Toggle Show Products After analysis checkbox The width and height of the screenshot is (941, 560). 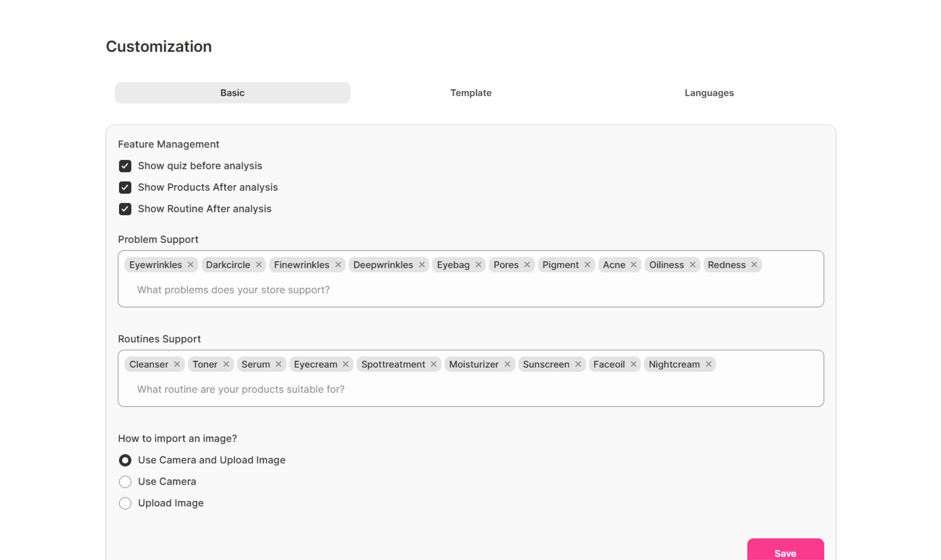click(125, 188)
